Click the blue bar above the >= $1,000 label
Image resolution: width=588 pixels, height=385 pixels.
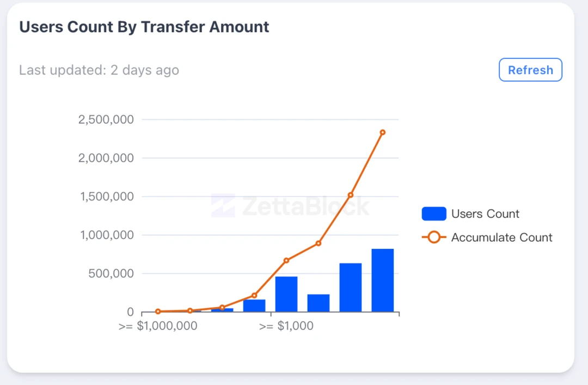click(286, 294)
